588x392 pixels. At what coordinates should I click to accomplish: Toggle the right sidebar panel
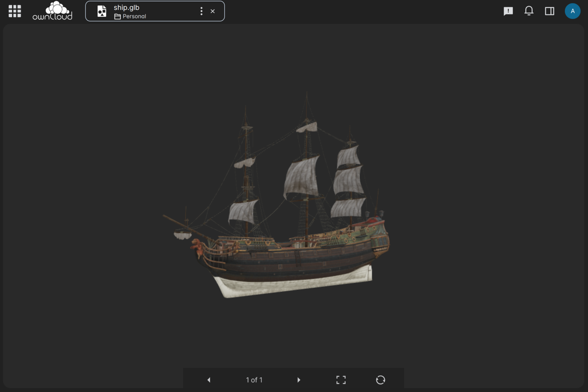pyautogui.click(x=550, y=11)
